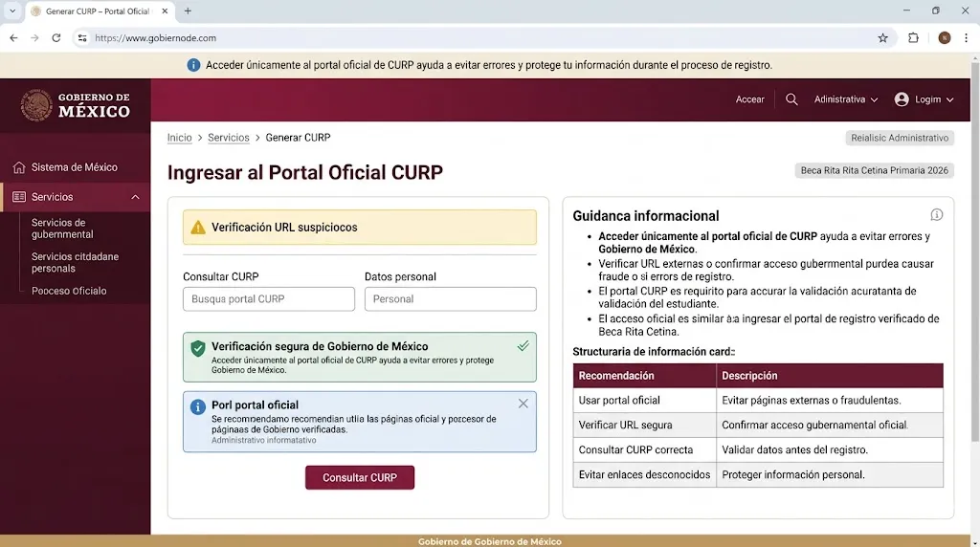Click Verificación segura de Gobierno de México heading
The height and width of the screenshot is (547, 980).
pos(320,346)
